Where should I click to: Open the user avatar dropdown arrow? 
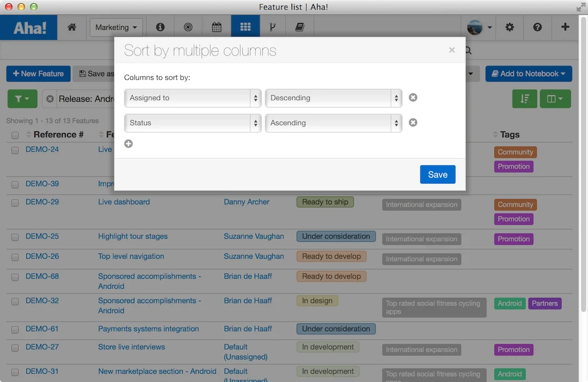pos(489,28)
